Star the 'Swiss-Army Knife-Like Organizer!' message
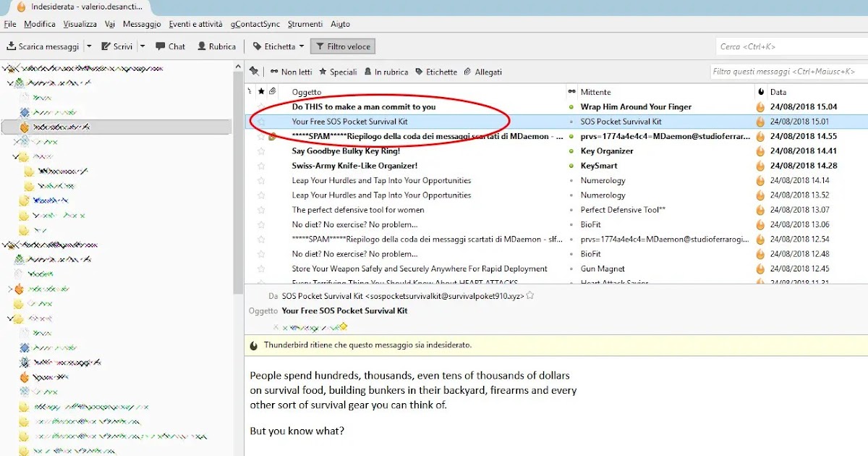The height and width of the screenshot is (456, 868). [x=261, y=166]
